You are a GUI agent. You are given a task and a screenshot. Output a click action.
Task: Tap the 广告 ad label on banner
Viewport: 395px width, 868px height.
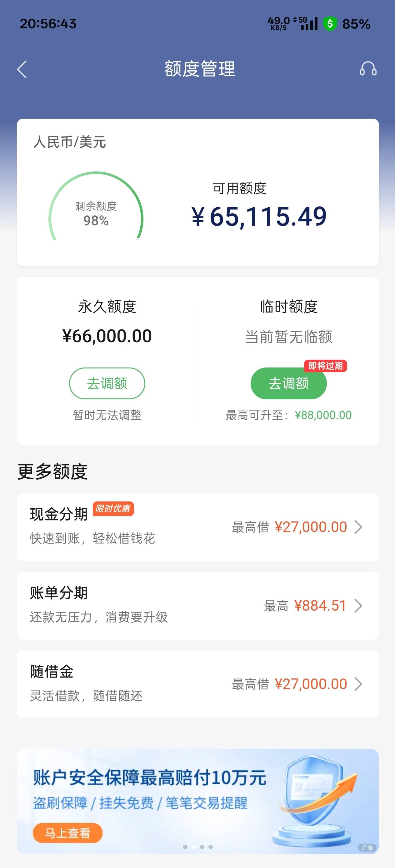point(367,848)
